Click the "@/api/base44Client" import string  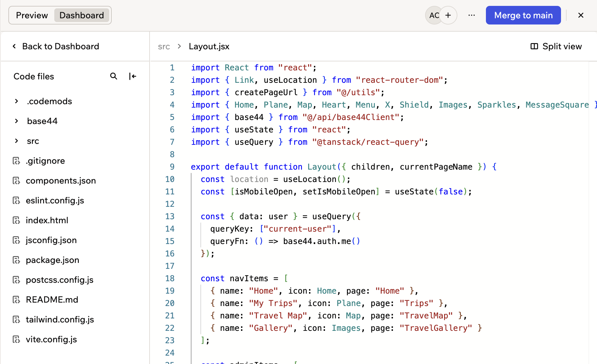click(351, 117)
